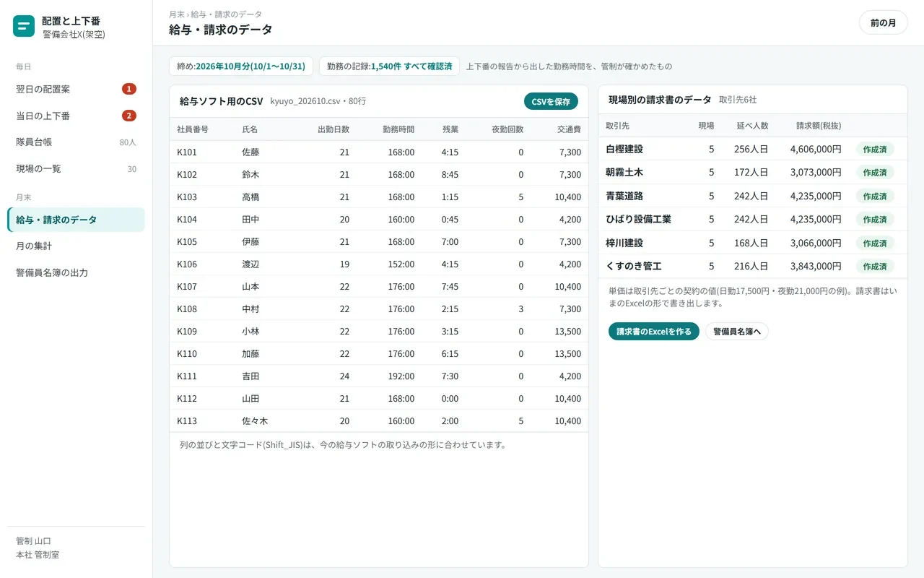Click the 作成済 status for 青葉道路
924x578 pixels.
(875, 196)
